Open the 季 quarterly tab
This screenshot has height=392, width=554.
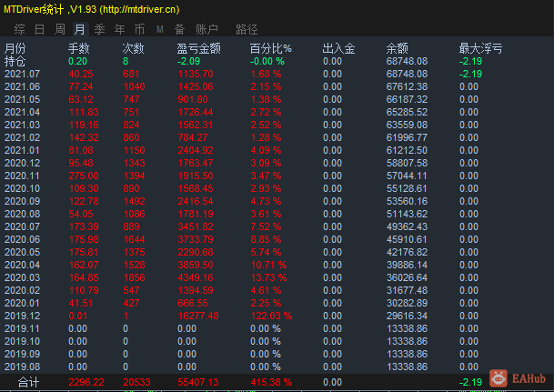point(100,29)
